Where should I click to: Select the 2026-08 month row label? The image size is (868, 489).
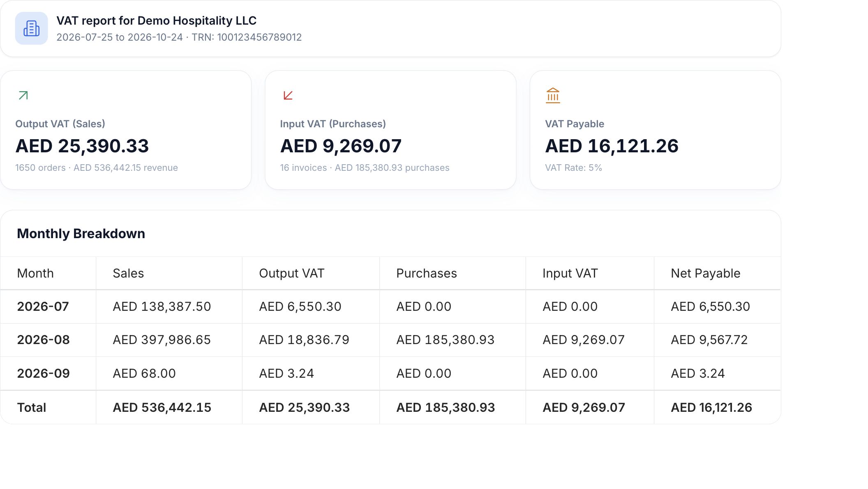pos(43,340)
